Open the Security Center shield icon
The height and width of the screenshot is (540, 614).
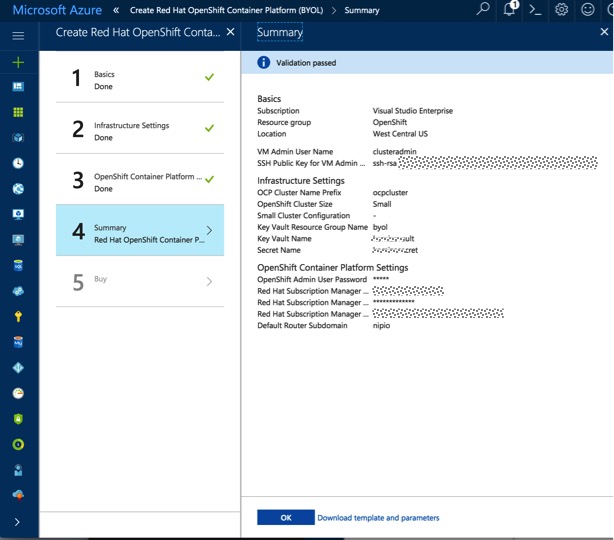pyautogui.click(x=18, y=419)
